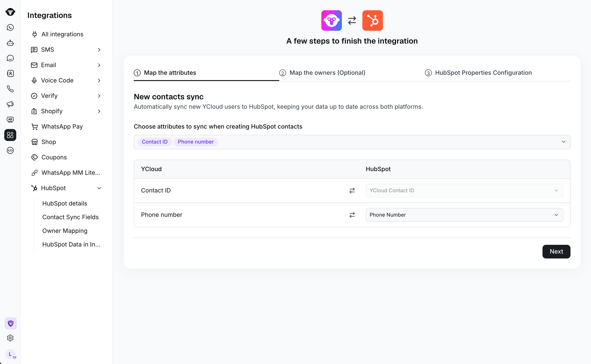This screenshot has height=364, width=591.
Task: Open the Phone Number HubSpot property dropdown
Action: (x=464, y=215)
